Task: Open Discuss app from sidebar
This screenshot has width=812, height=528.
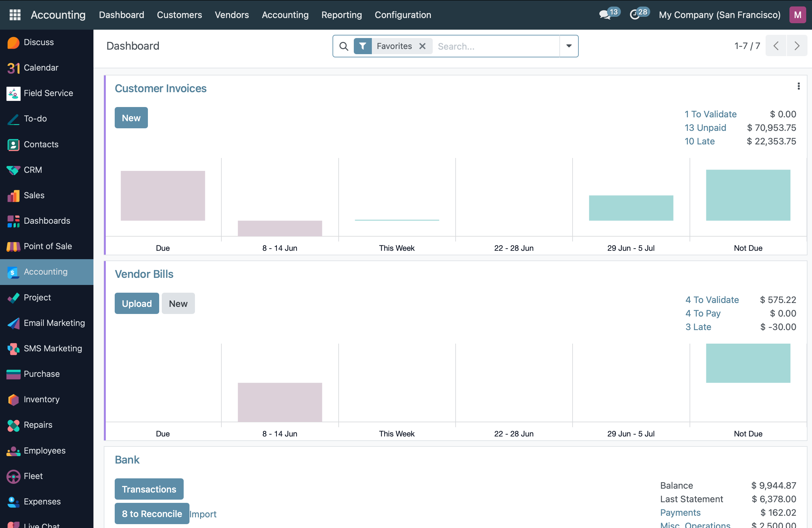Action: tap(38, 42)
